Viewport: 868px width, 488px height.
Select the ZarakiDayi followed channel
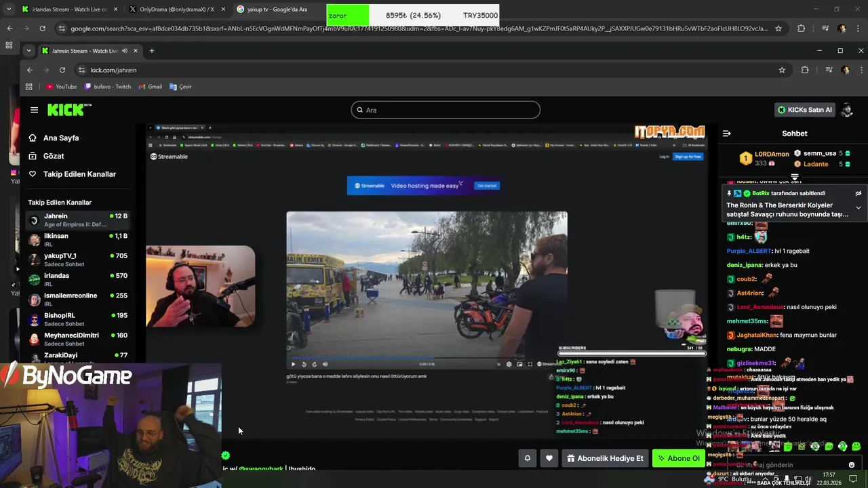(78, 357)
